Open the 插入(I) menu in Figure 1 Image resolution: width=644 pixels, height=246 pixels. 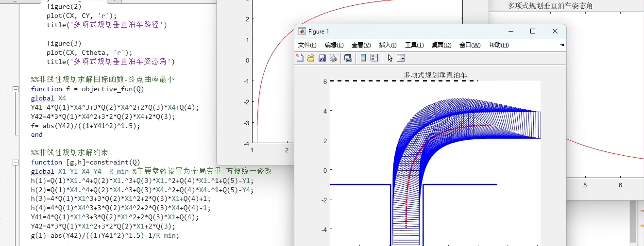coord(388,45)
